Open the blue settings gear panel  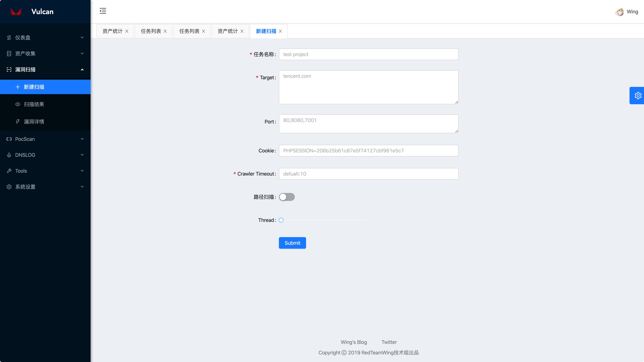637,95
